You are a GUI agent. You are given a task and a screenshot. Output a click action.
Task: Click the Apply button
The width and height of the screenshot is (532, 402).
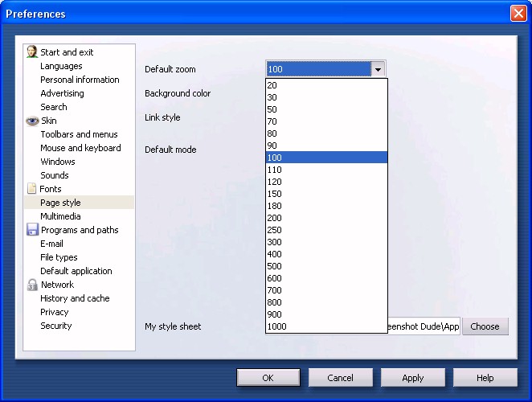[412, 378]
